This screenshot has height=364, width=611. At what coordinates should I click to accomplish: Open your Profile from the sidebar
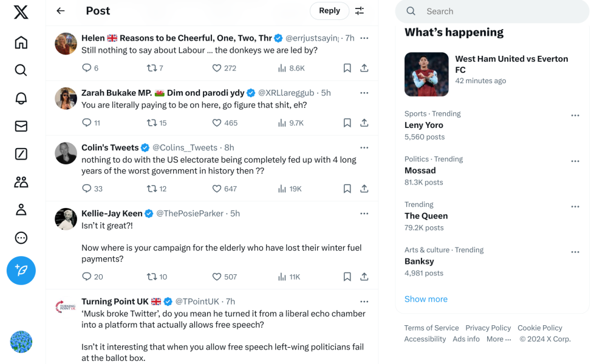(x=21, y=209)
